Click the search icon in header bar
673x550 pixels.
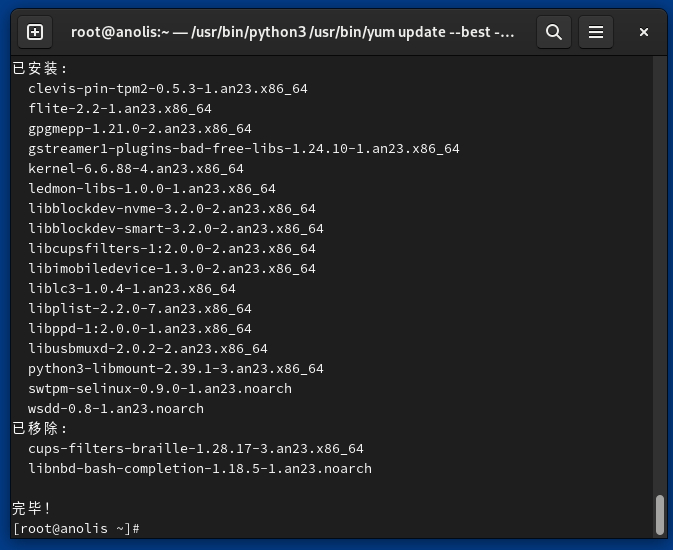pos(553,32)
